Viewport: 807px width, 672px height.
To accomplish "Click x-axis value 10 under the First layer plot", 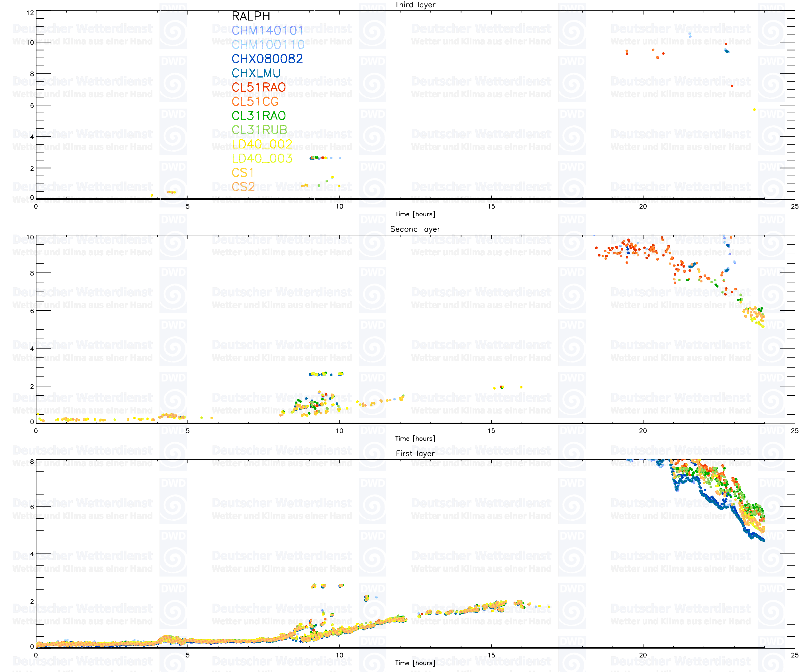I will pyautogui.click(x=339, y=655).
